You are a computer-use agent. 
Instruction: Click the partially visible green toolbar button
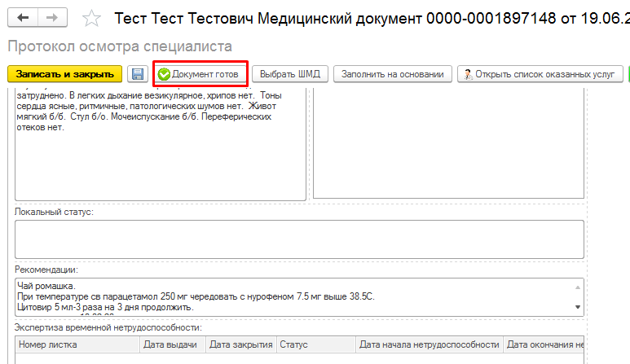628,74
